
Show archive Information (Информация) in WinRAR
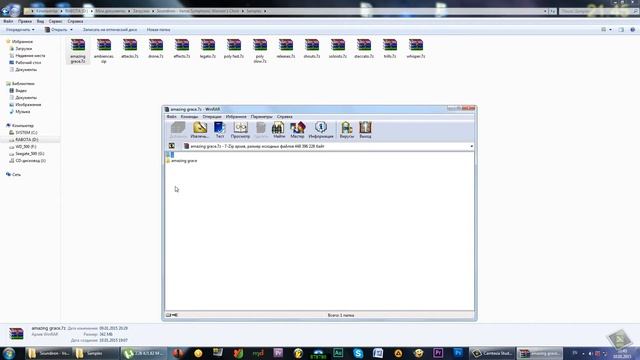click(x=321, y=130)
